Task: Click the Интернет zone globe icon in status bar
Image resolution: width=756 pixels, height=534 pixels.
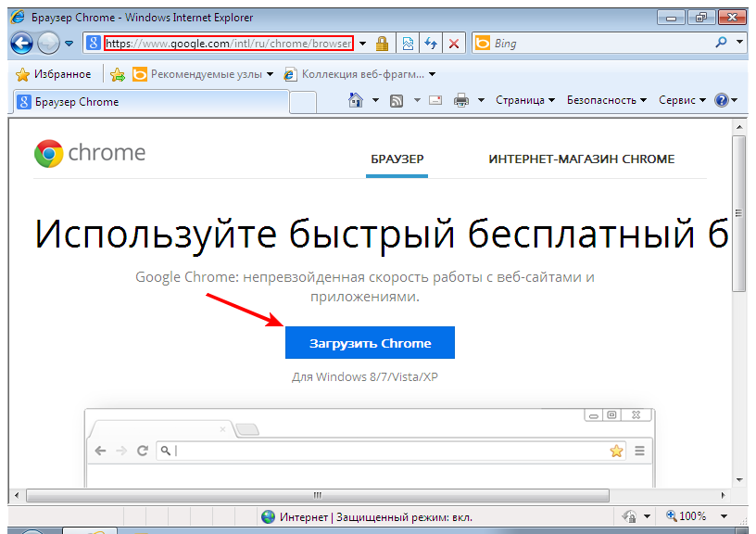Action: pyautogui.click(x=268, y=517)
